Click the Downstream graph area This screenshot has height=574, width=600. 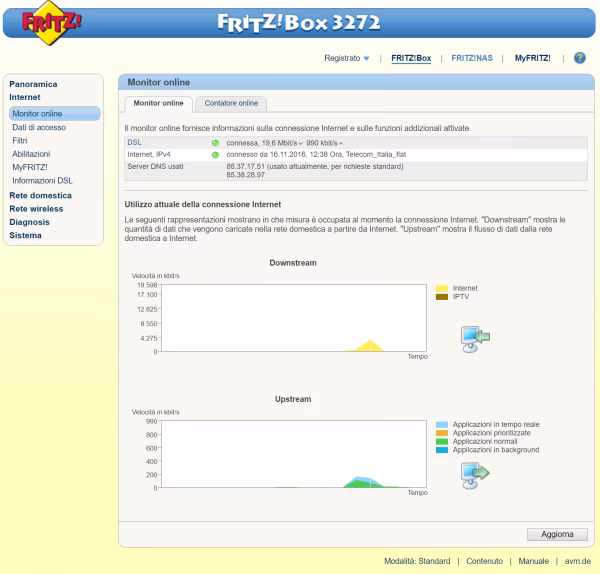[x=293, y=318]
